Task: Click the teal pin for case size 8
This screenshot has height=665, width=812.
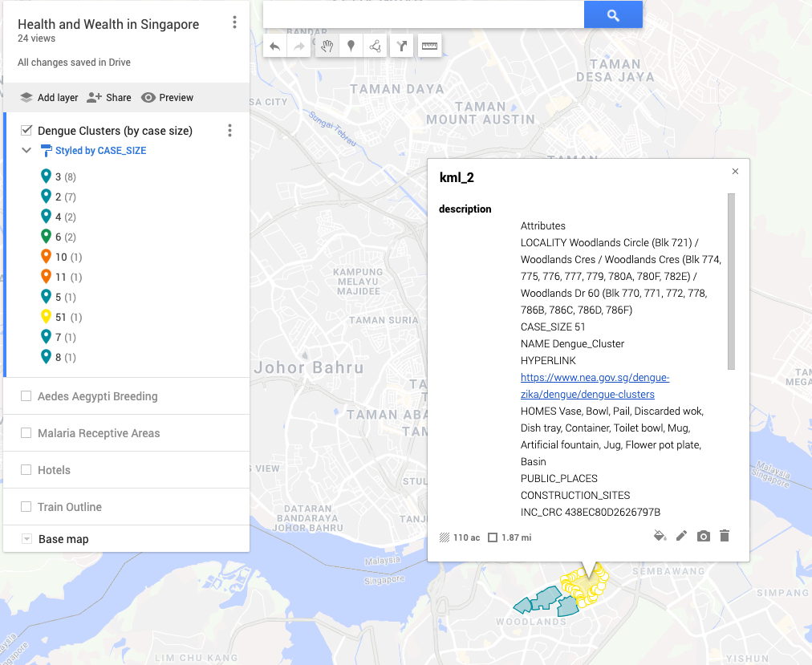Action: [46, 357]
